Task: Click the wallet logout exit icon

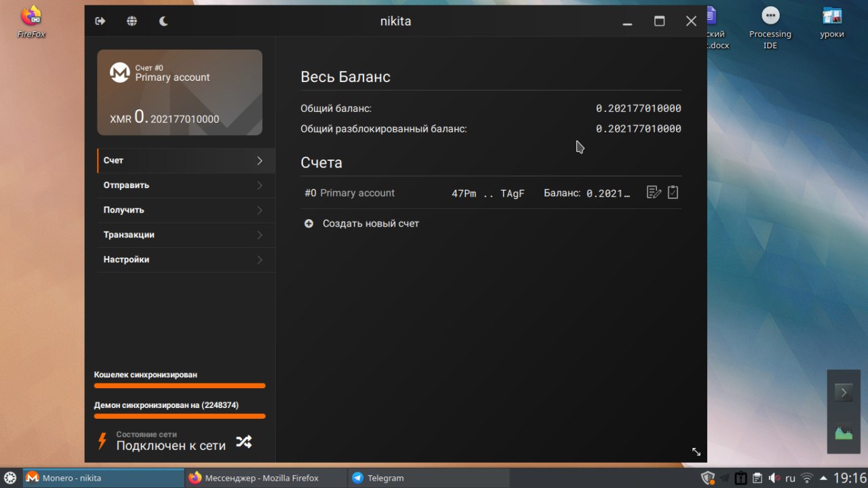Action: coord(100,21)
